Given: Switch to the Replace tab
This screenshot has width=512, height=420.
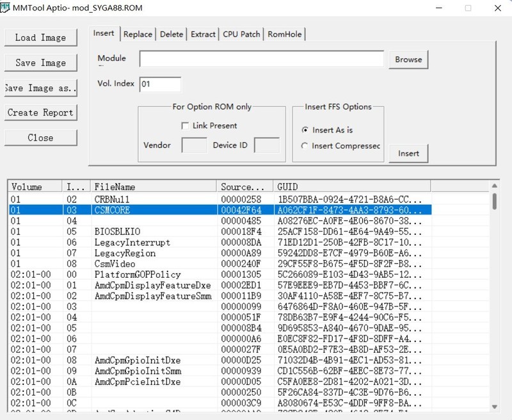Looking at the screenshot, I should 138,34.
